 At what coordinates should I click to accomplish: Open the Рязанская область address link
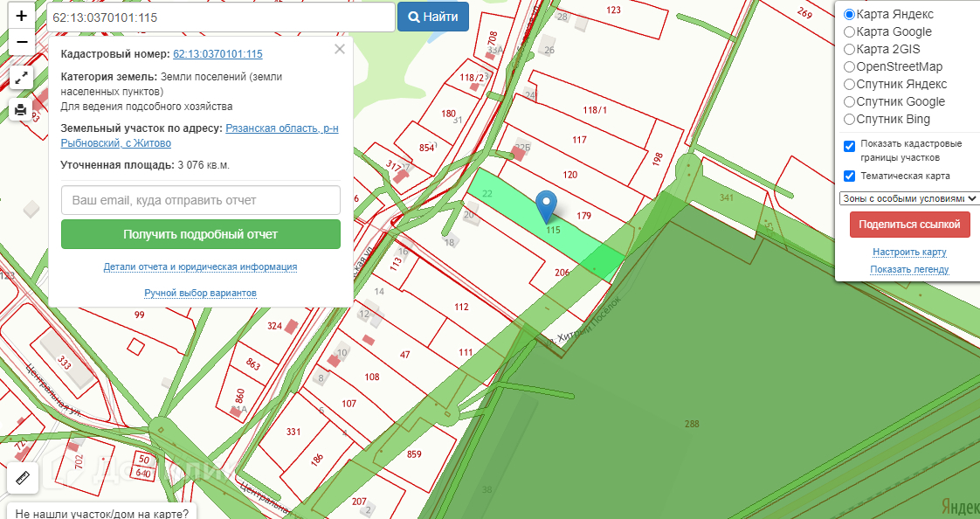pos(199,135)
